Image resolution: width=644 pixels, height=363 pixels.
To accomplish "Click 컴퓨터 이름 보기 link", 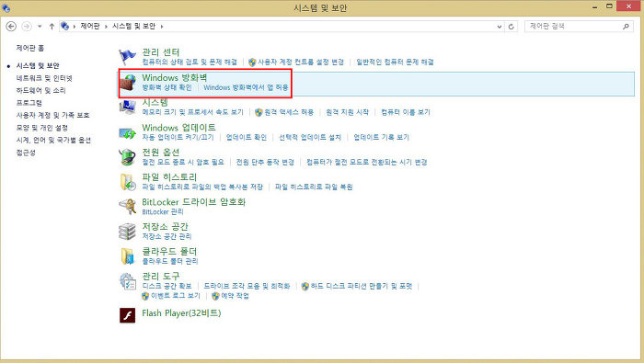I will click(x=406, y=112).
